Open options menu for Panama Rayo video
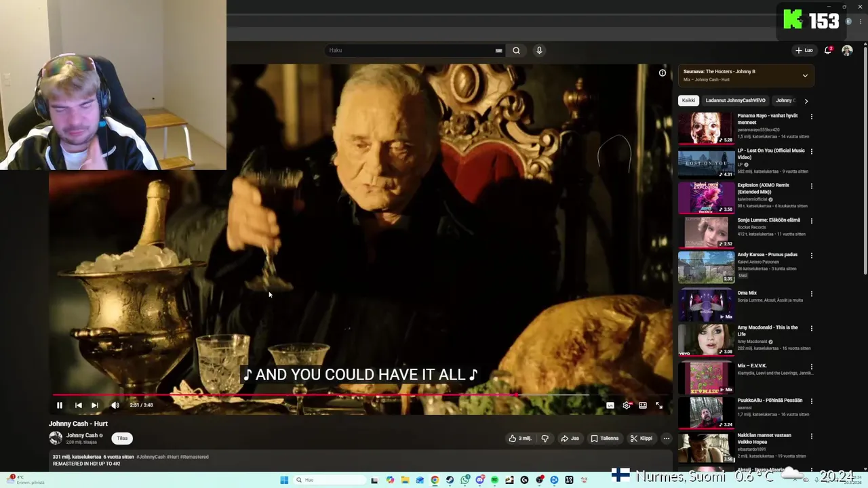Screen dimensions: 868x488 click(812, 117)
